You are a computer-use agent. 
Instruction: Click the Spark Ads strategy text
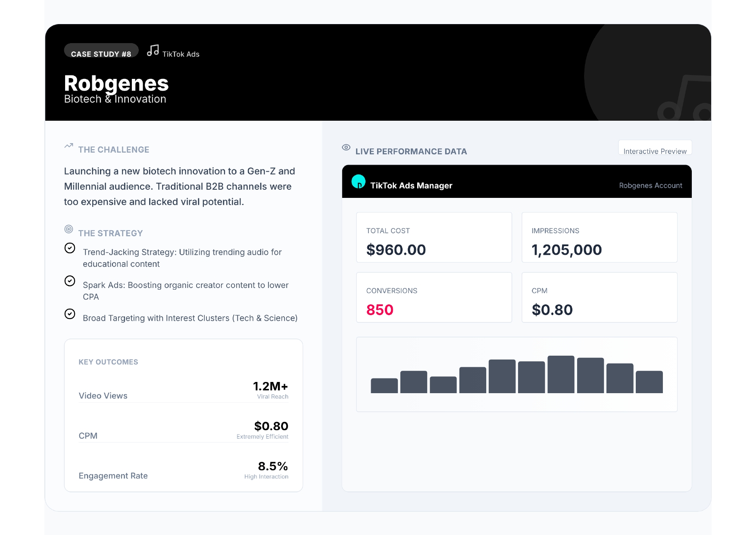pyautogui.click(x=186, y=291)
